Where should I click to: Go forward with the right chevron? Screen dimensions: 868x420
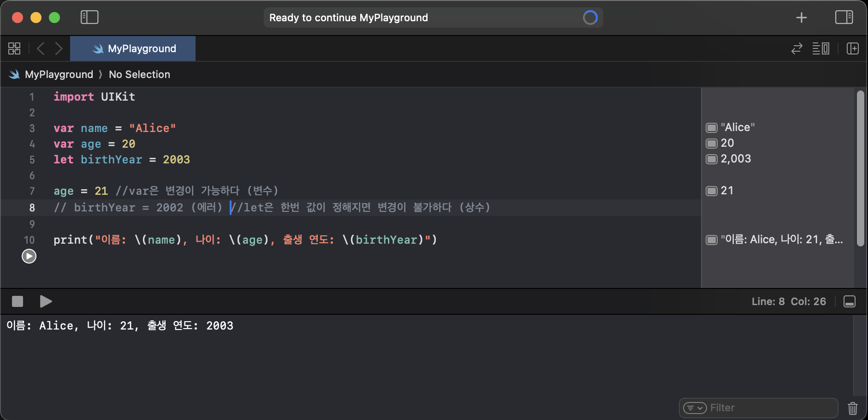(59, 48)
